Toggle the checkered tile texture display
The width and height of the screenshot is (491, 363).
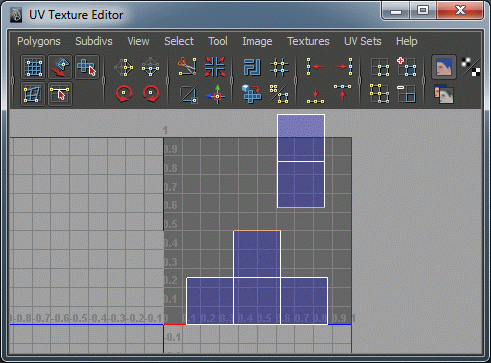point(471,67)
